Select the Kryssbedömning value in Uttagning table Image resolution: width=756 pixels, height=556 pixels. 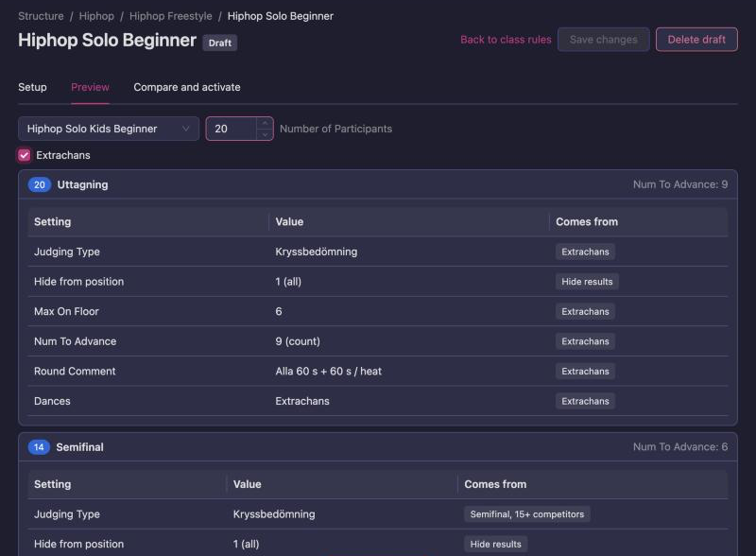coord(317,252)
